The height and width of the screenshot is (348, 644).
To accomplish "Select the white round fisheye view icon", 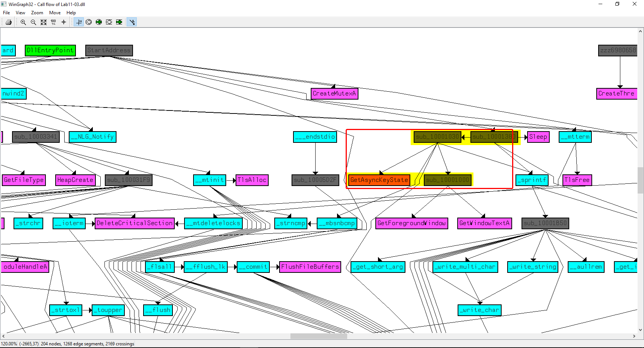I will coord(89,22).
